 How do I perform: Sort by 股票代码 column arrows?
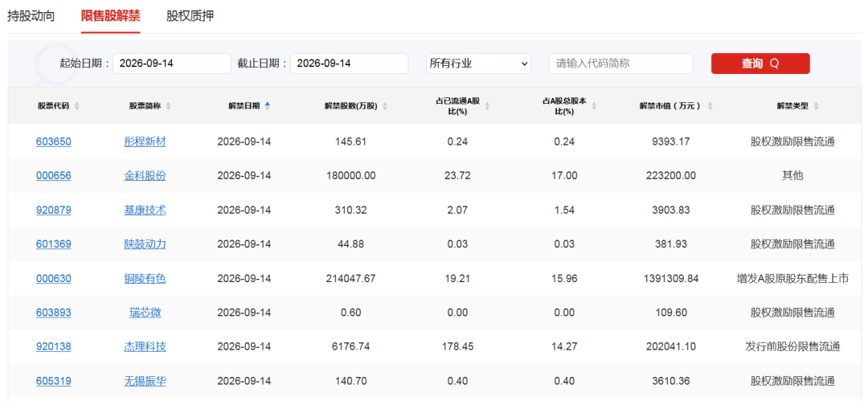(x=76, y=106)
